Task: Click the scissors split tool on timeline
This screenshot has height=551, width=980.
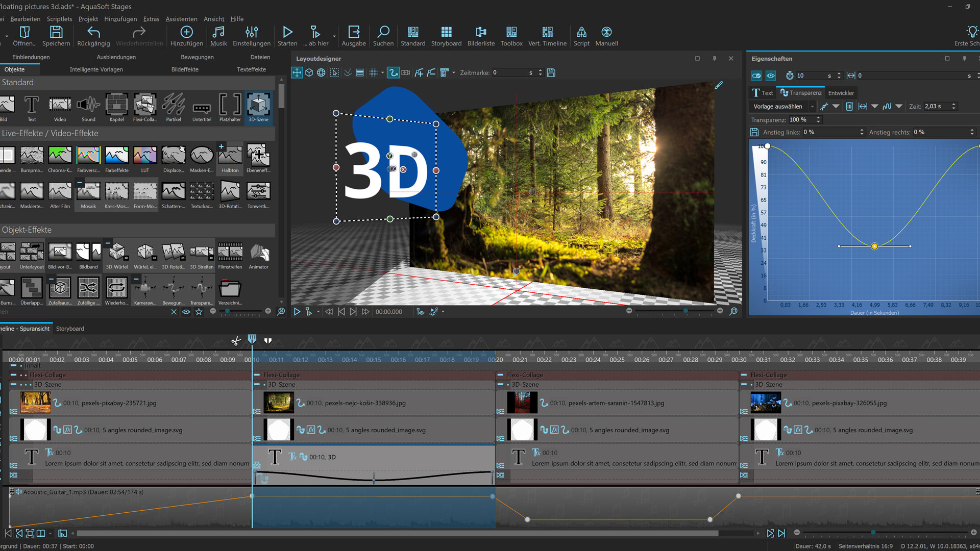Action: 236,341
